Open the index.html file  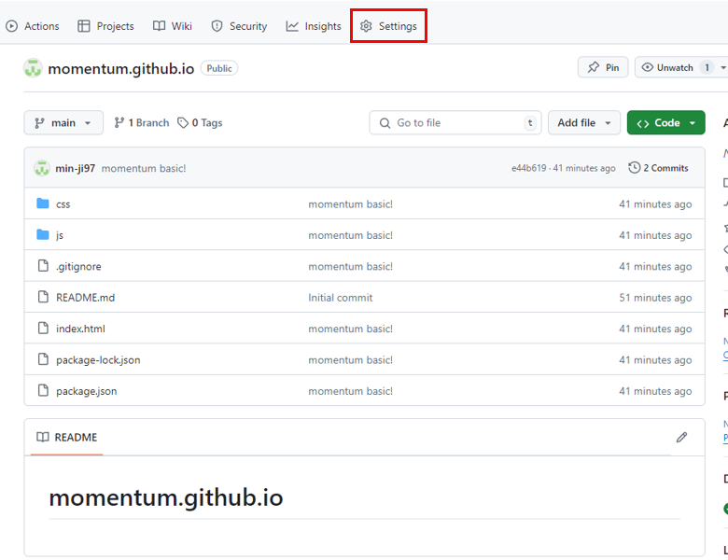pos(80,329)
